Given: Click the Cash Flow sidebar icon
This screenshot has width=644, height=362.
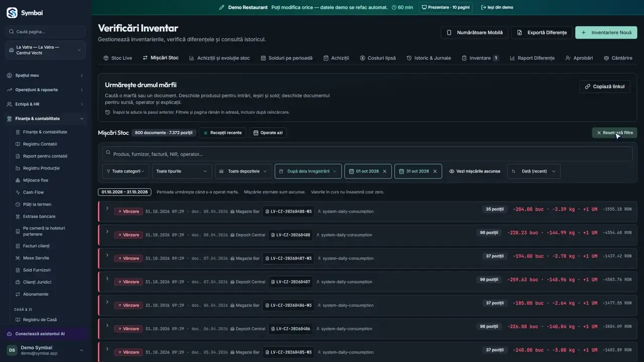Looking at the screenshot, I should pos(18,193).
